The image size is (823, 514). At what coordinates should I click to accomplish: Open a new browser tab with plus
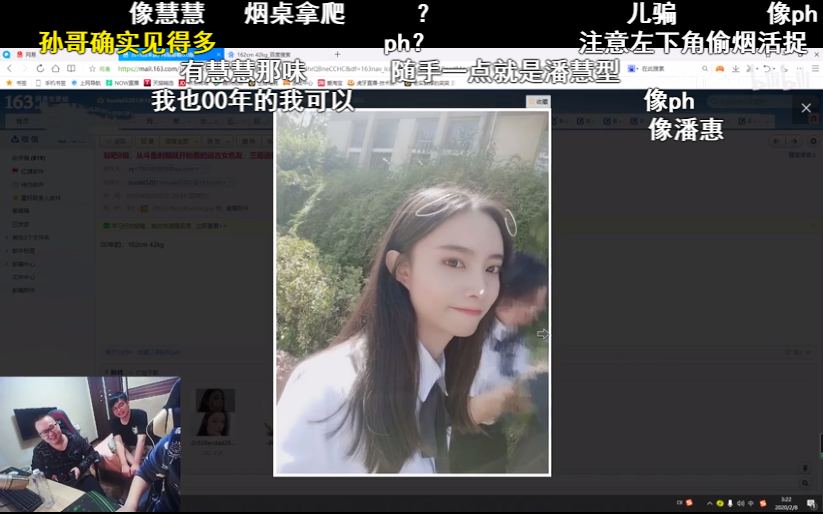point(337,54)
